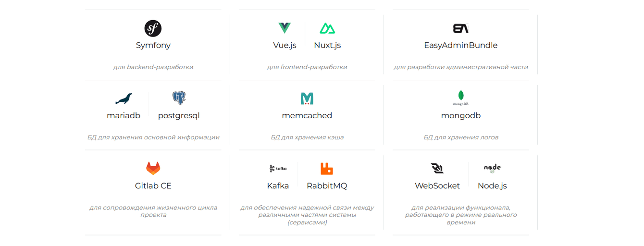Click the Symfony text label
644x246 pixels.
(x=153, y=46)
